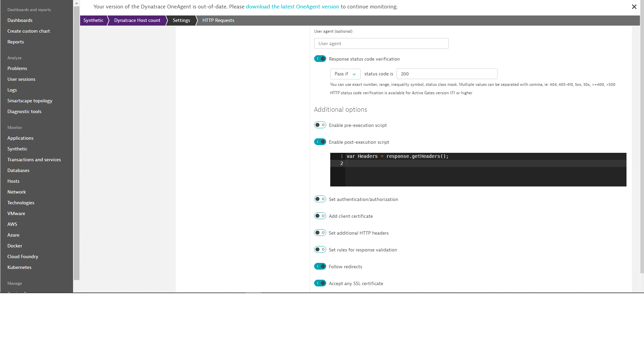Turn off post-execution script toggle

(x=320, y=142)
